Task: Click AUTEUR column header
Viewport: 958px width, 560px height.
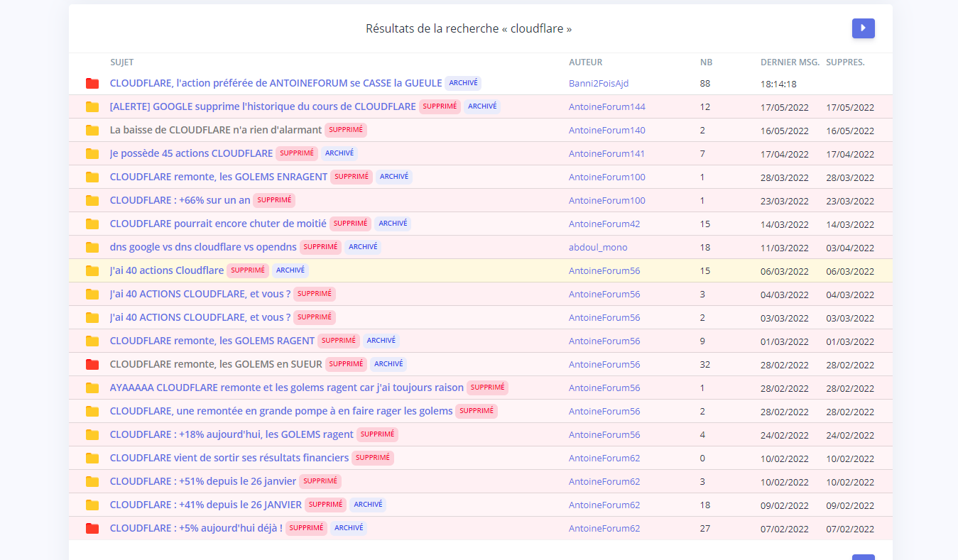Action: [586, 62]
